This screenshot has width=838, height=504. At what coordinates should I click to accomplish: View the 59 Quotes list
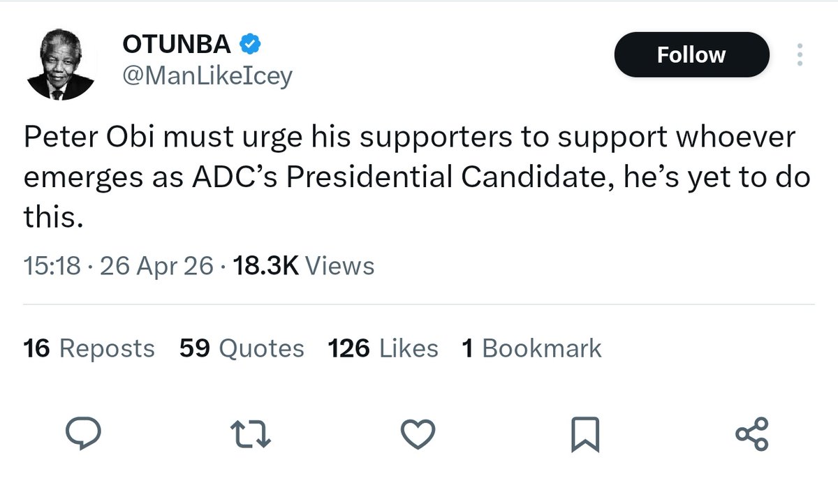(x=242, y=348)
